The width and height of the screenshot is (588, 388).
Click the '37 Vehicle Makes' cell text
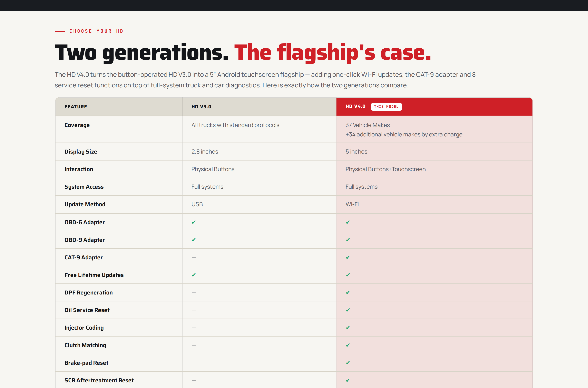point(367,125)
